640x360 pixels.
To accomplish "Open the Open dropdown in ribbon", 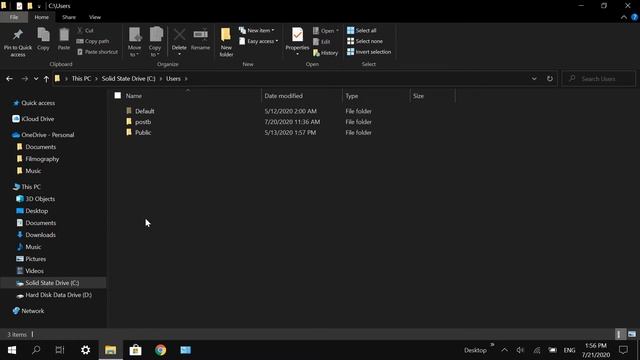I will pos(326,31).
